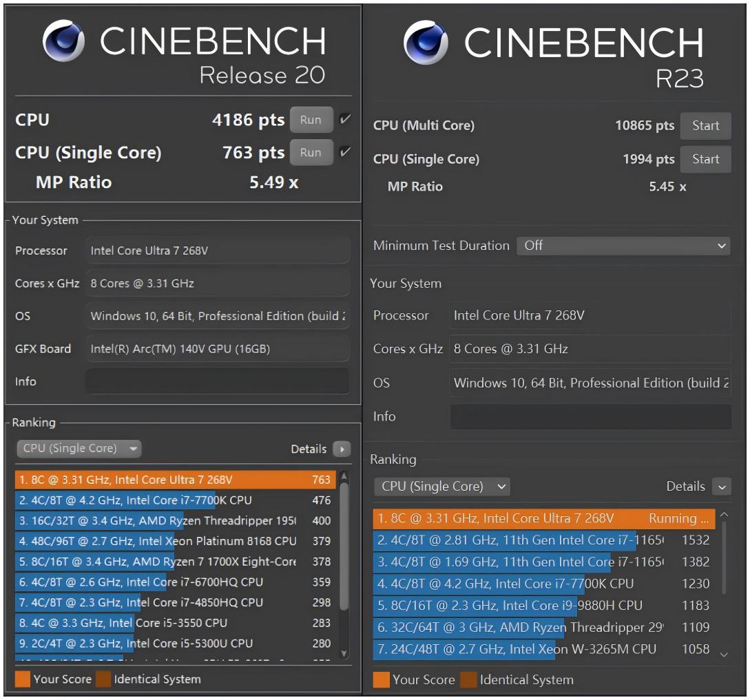Select R23 row Core Ultra 7 268V Running
This screenshot has height=700, width=750.
[x=544, y=519]
